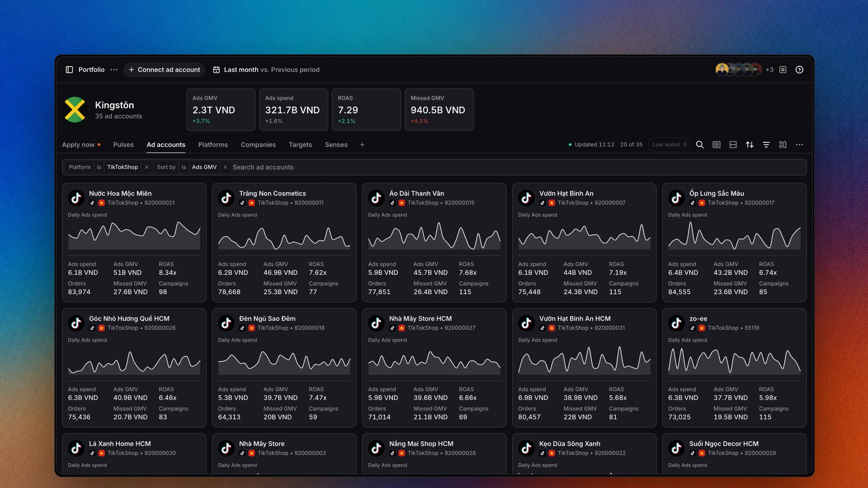Click the TikTok logo on Nắng Mai Shop HCM

(376, 448)
